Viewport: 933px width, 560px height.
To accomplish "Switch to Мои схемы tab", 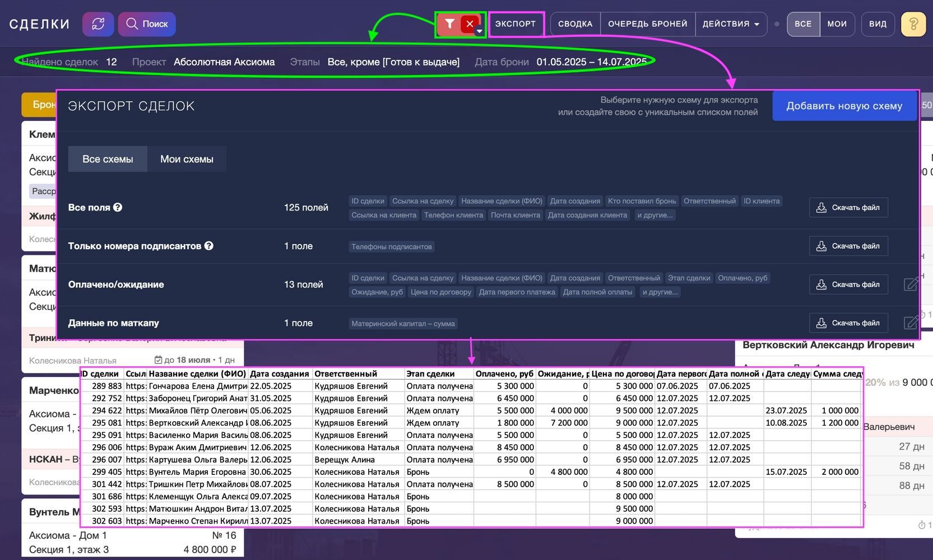I will (187, 159).
